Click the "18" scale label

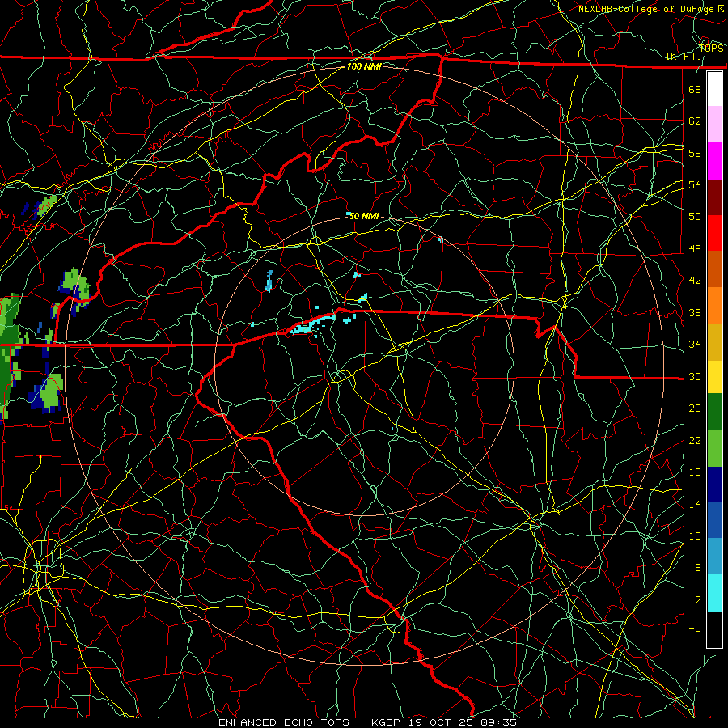pyautogui.click(x=695, y=472)
